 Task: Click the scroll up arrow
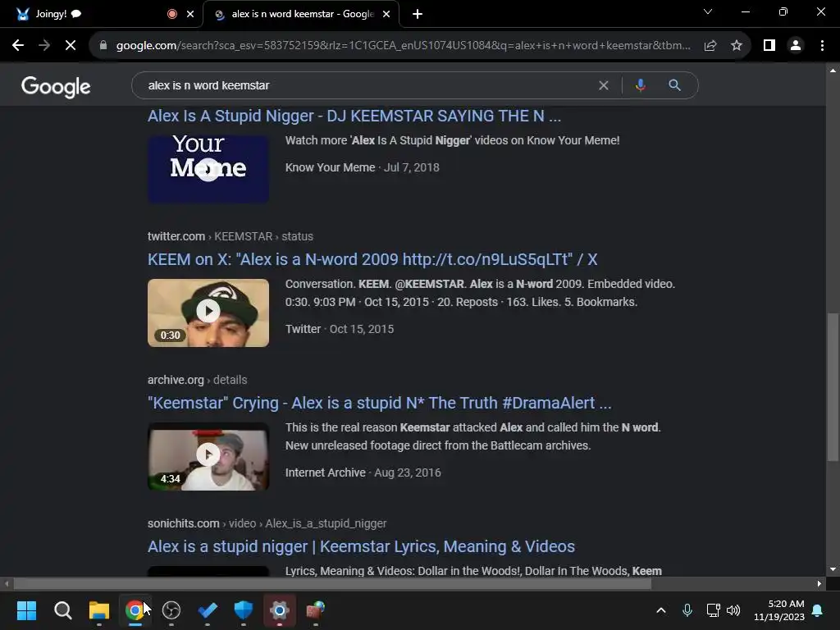[833, 71]
